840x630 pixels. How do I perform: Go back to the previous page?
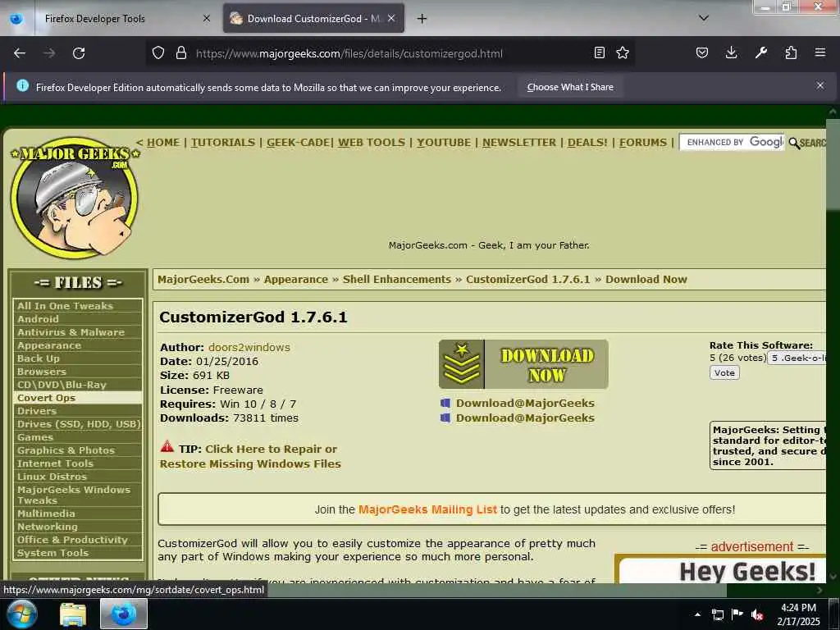(x=20, y=53)
